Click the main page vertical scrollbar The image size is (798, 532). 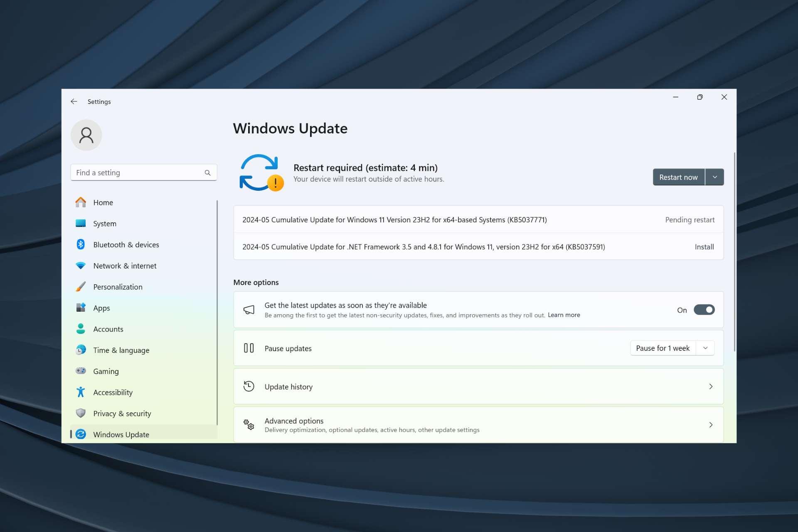[x=734, y=252]
